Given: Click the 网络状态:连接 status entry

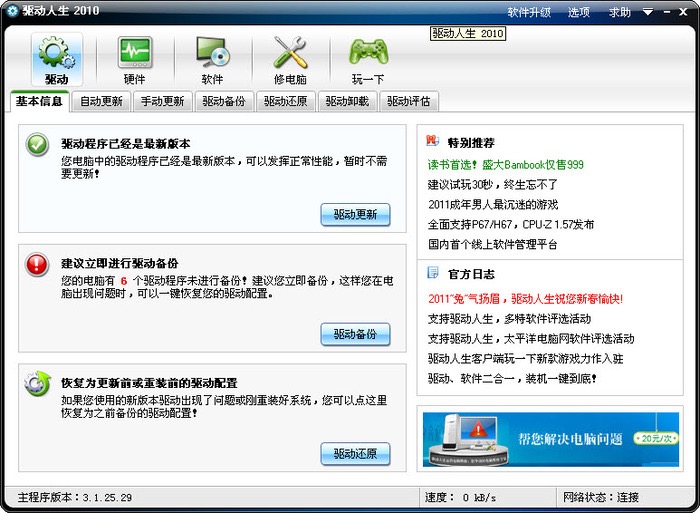Looking at the screenshot, I should pos(601,497).
